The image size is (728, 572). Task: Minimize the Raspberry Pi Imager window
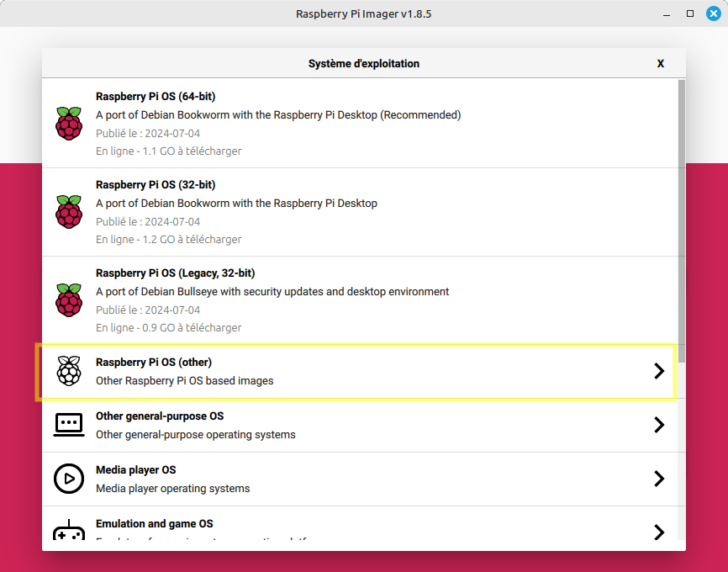tap(667, 14)
